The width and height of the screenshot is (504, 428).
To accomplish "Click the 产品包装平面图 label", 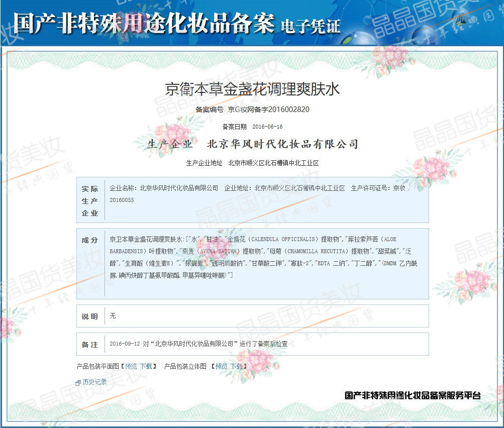I will (97, 366).
